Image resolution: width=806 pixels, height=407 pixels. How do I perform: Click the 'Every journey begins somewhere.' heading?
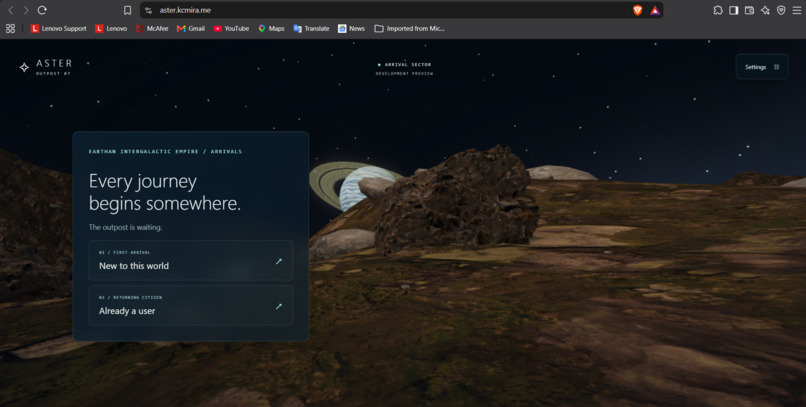pyautogui.click(x=164, y=192)
